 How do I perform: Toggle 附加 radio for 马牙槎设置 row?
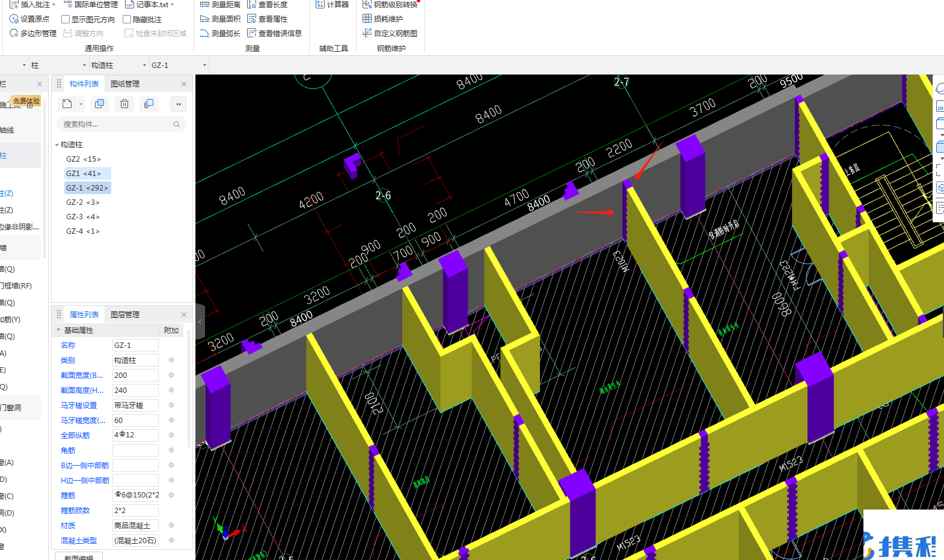pyautogui.click(x=171, y=406)
